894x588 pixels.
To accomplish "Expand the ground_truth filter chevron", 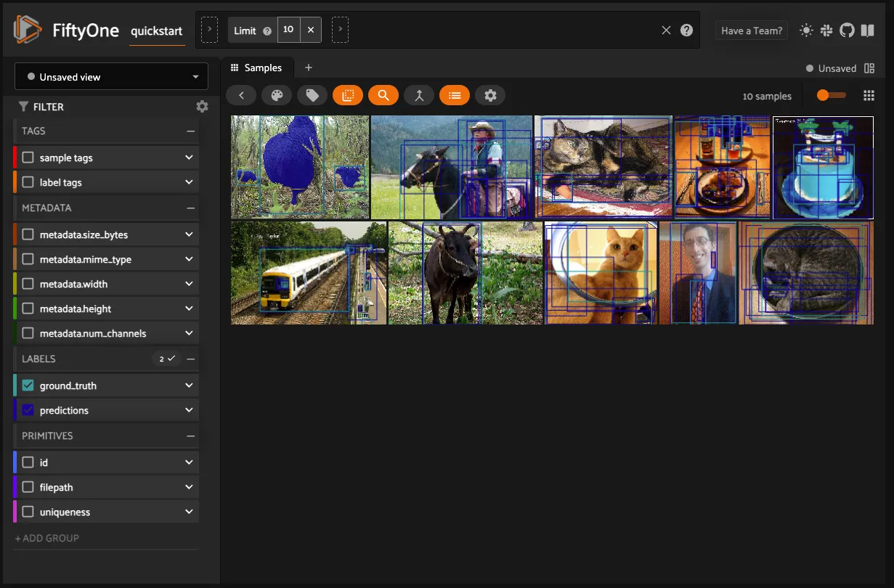I will click(189, 385).
